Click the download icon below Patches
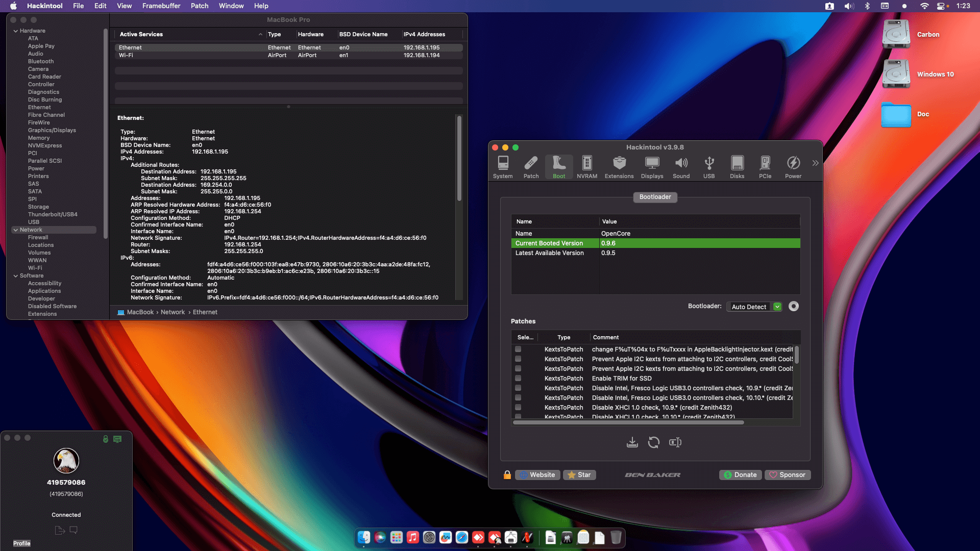Viewport: 980px width, 551px height. click(x=632, y=442)
